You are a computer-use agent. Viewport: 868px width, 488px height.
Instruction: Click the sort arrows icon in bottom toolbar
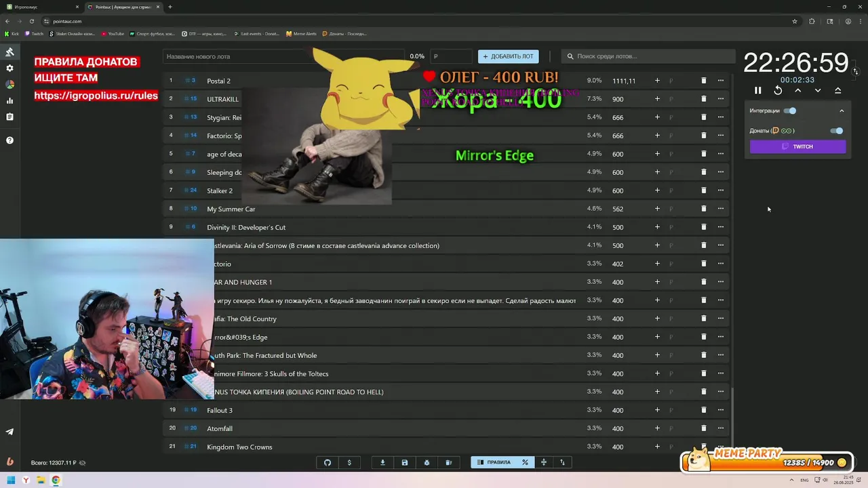coord(562,462)
